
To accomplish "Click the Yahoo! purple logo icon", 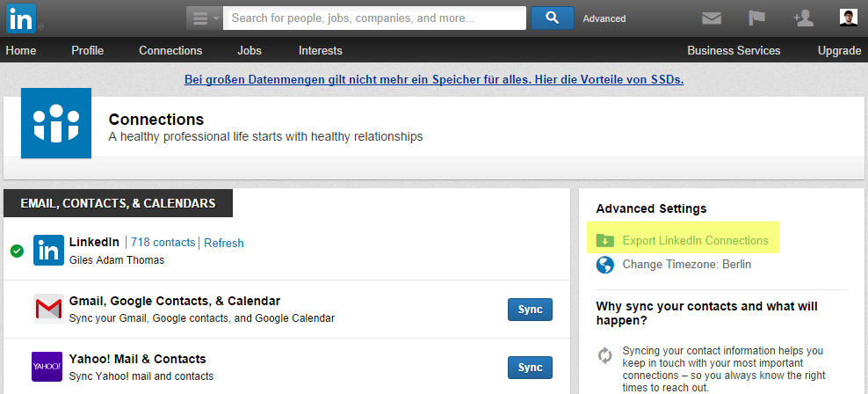I will 47,367.
